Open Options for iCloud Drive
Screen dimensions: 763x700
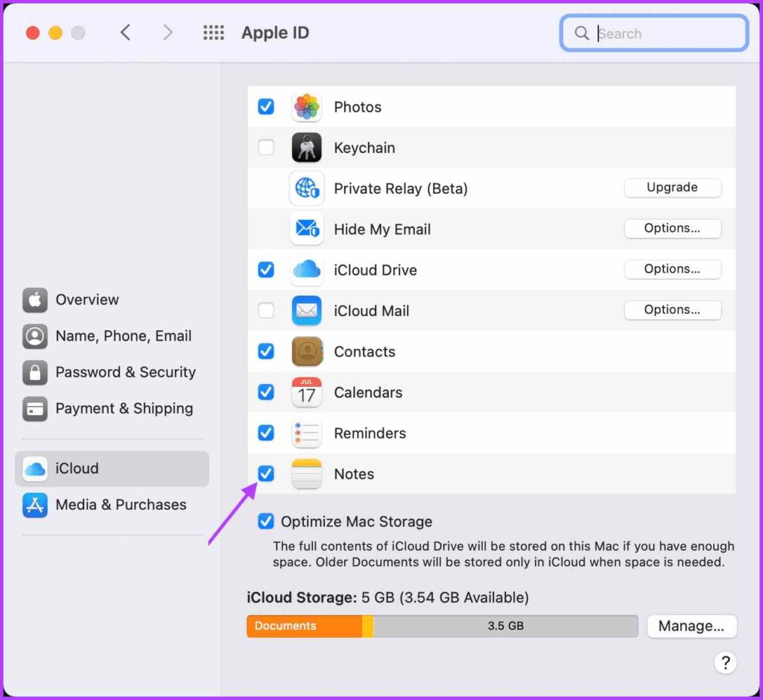tap(672, 269)
